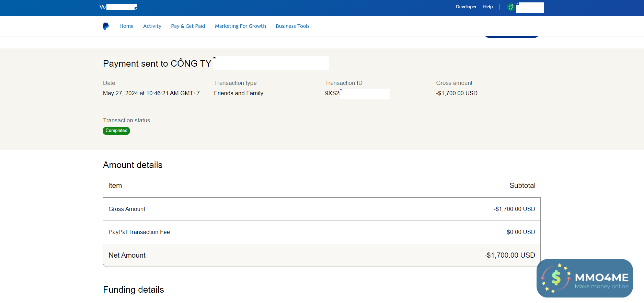This screenshot has width=644, height=303.
Task: Follow the Developer link
Action: 466,7
